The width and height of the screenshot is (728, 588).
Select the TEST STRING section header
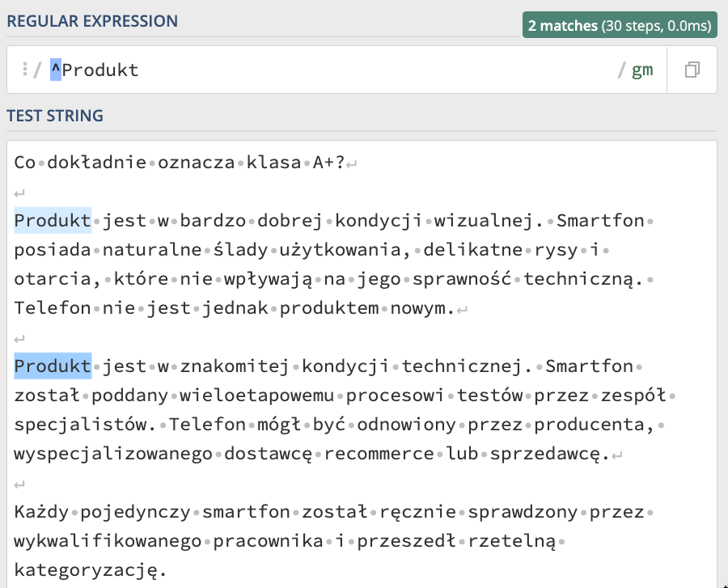click(55, 116)
